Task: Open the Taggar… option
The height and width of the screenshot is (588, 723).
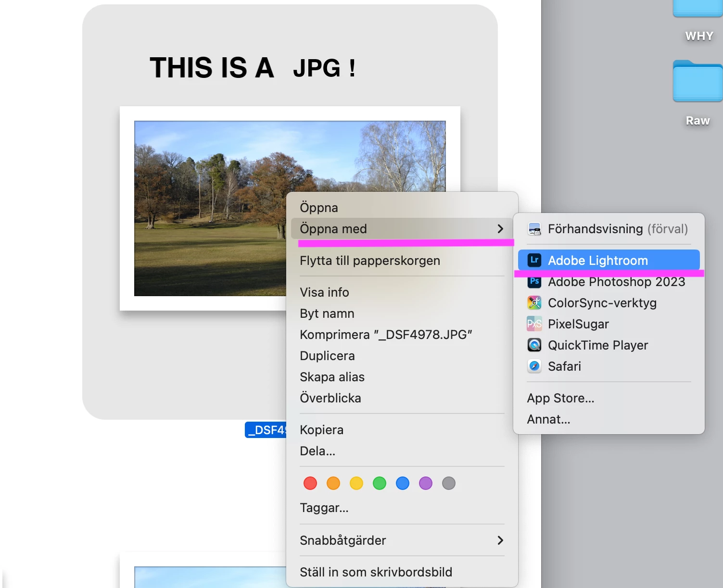Action: pos(402,508)
